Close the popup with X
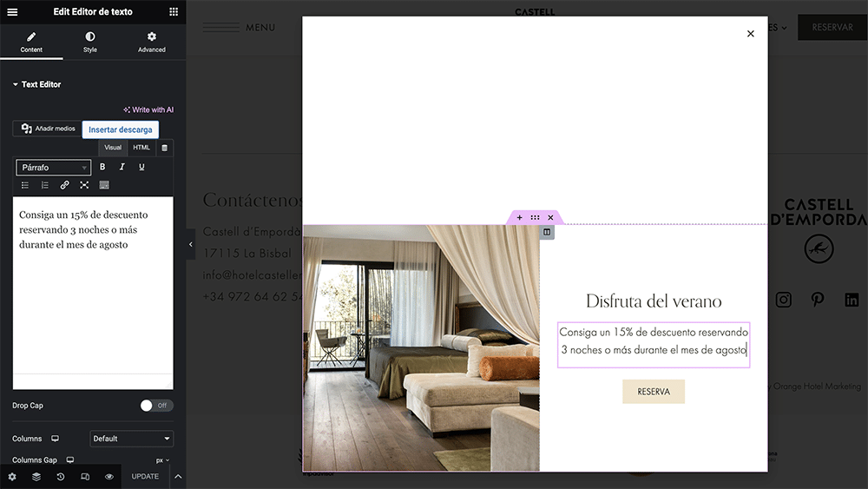 tap(751, 34)
